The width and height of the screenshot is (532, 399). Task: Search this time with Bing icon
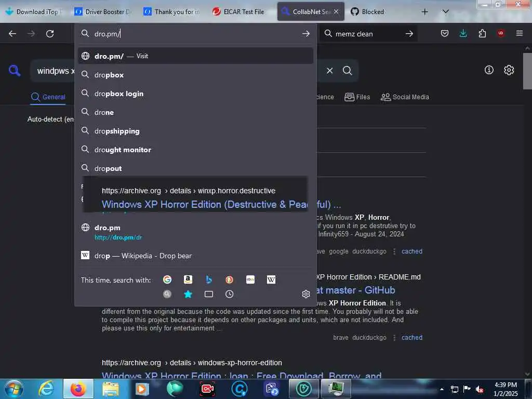click(x=209, y=280)
